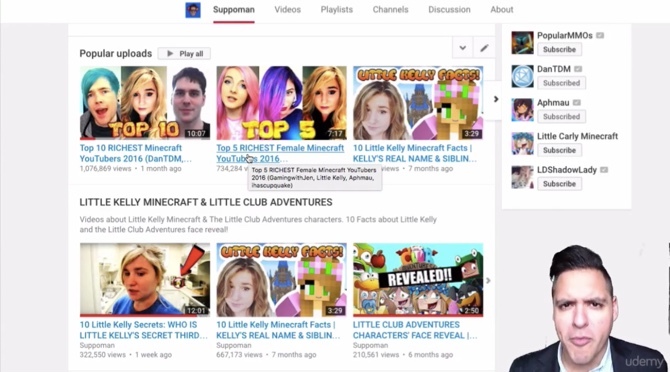Screen dimensions: 670x372
Task: Click verified badge next to PopularMMOs
Action: (x=600, y=35)
